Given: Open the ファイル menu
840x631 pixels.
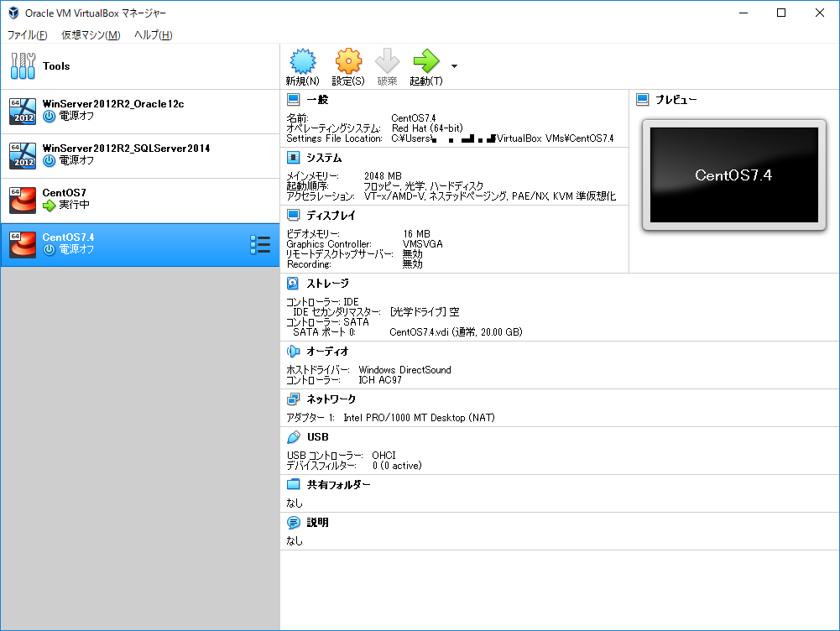Looking at the screenshot, I should click(x=25, y=35).
